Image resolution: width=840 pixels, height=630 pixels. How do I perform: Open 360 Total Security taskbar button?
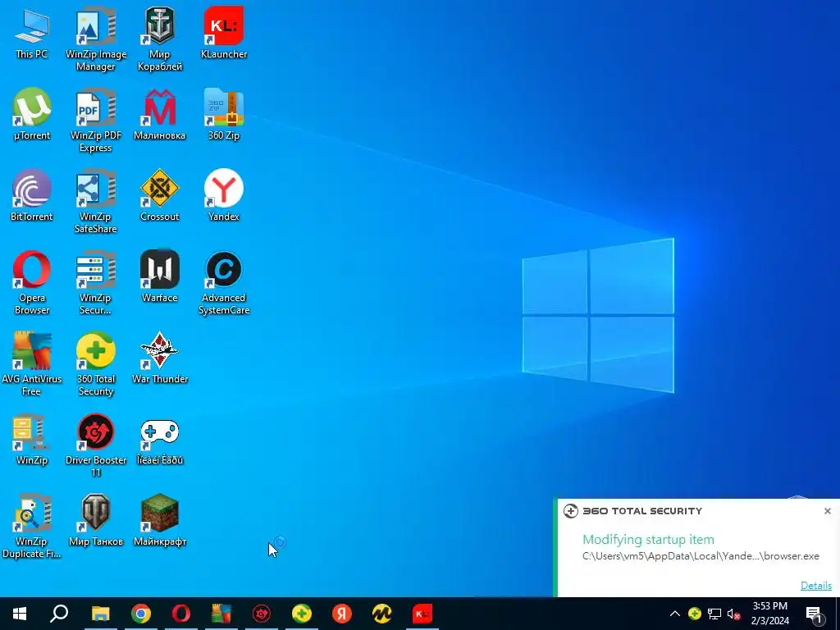(302, 614)
